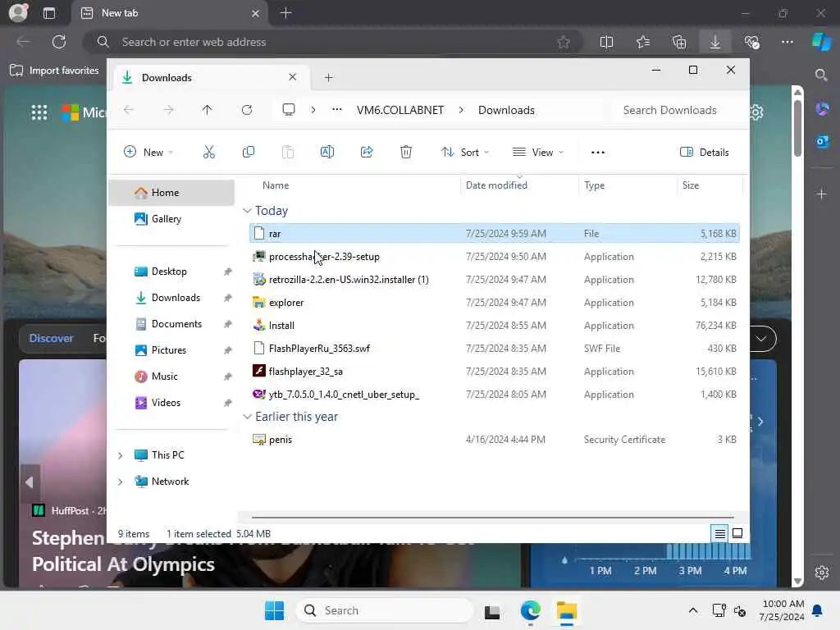
Task: Open Edge Collections icon
Action: coord(679,42)
